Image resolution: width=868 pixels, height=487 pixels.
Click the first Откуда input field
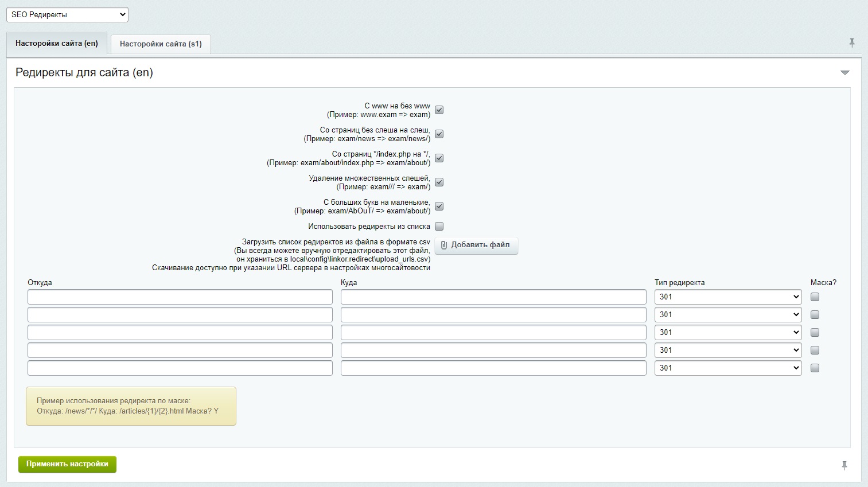coord(180,297)
